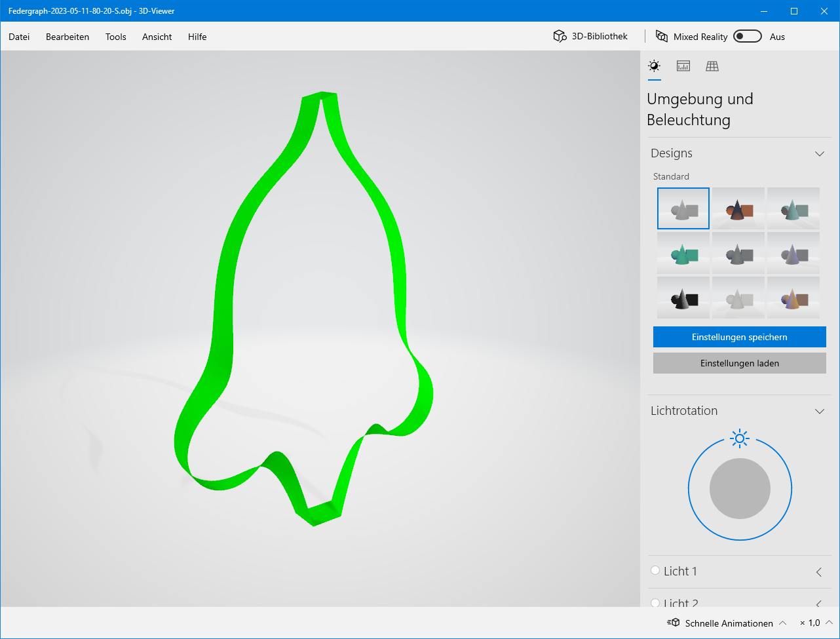Expand the Licht 1 settings chevron
Screen dimensions: 840x639
[819, 571]
